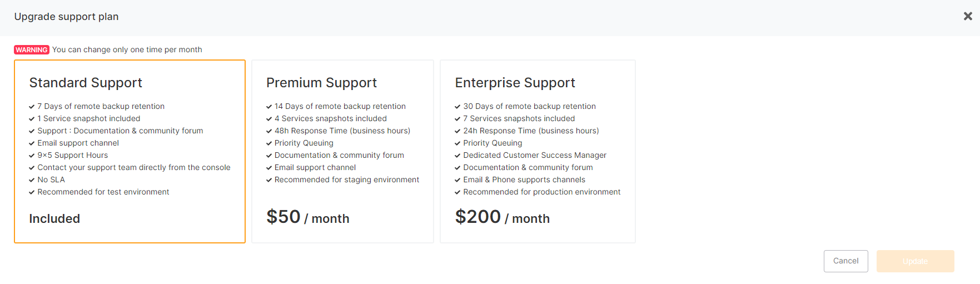Click the $200 / month price
980x284 pixels.
click(503, 217)
